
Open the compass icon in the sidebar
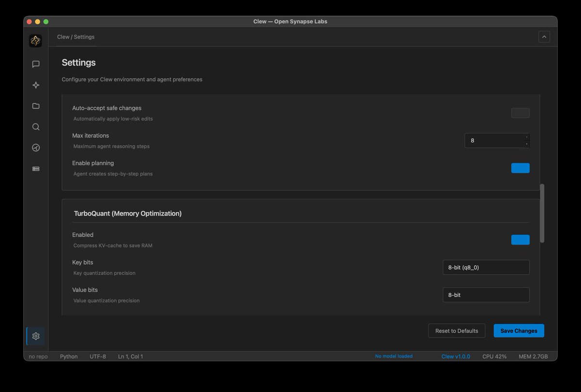pos(36,148)
